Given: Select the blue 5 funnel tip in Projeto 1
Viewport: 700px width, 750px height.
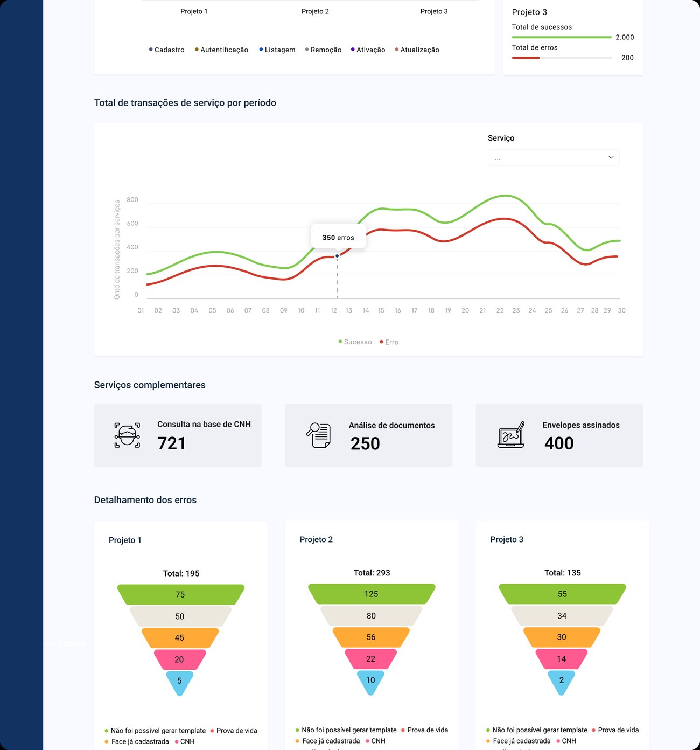Looking at the screenshot, I should [x=180, y=683].
